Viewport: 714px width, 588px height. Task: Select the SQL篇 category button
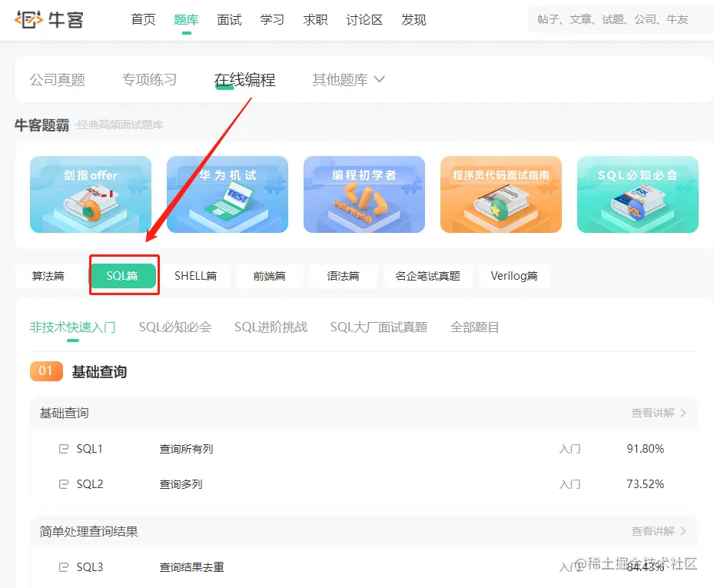coord(121,276)
